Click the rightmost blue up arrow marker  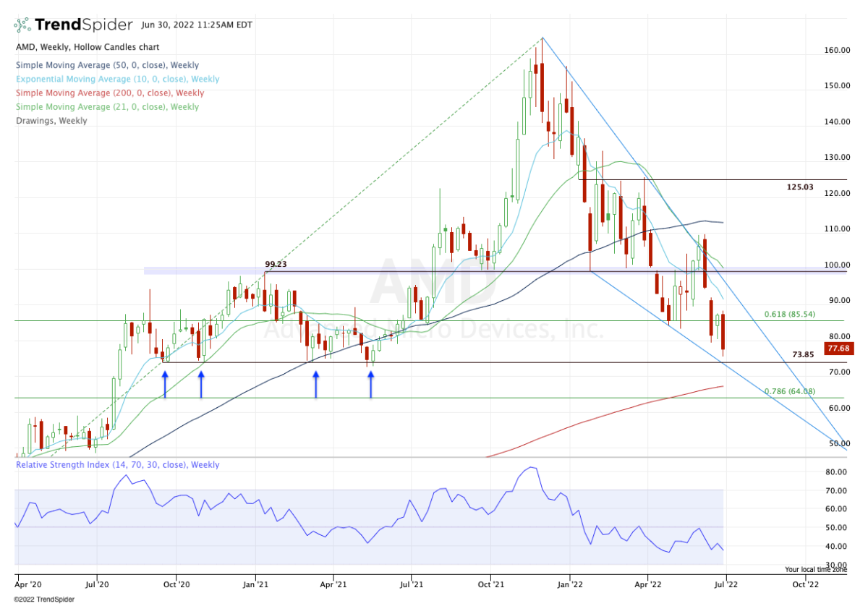click(371, 385)
